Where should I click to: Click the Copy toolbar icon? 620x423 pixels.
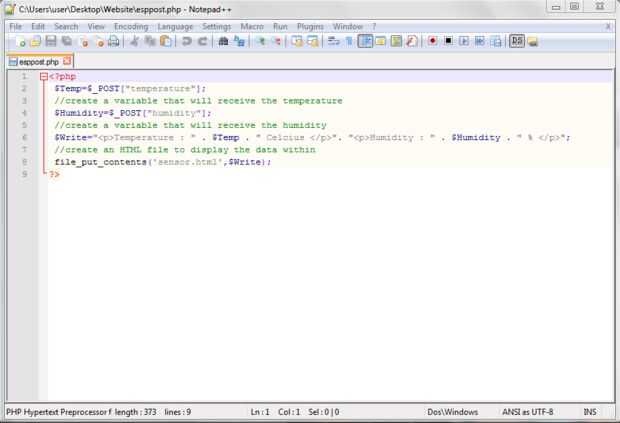pos(150,41)
